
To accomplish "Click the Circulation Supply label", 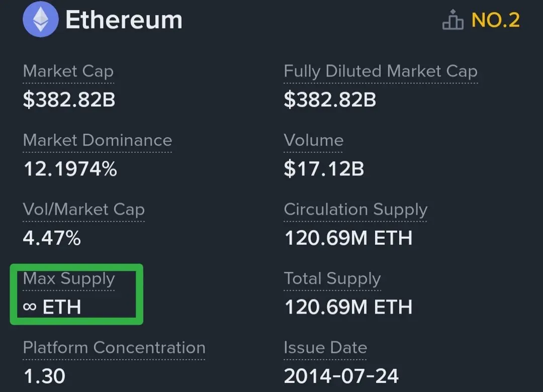I will 355,210.
